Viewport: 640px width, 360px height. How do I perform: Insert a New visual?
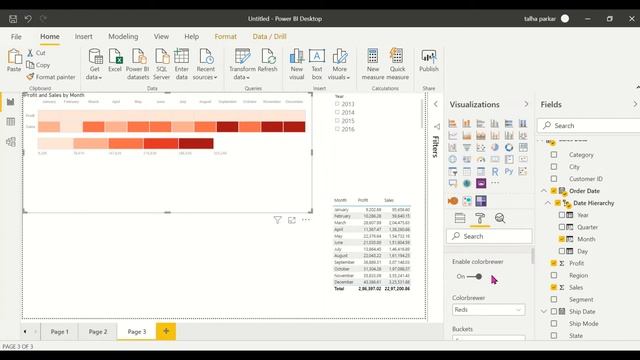coord(297,64)
